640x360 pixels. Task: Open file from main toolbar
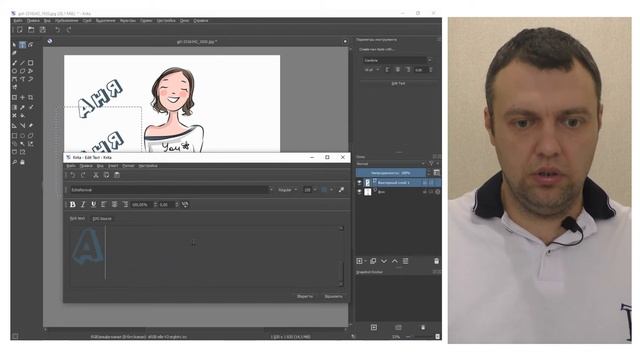point(31,30)
